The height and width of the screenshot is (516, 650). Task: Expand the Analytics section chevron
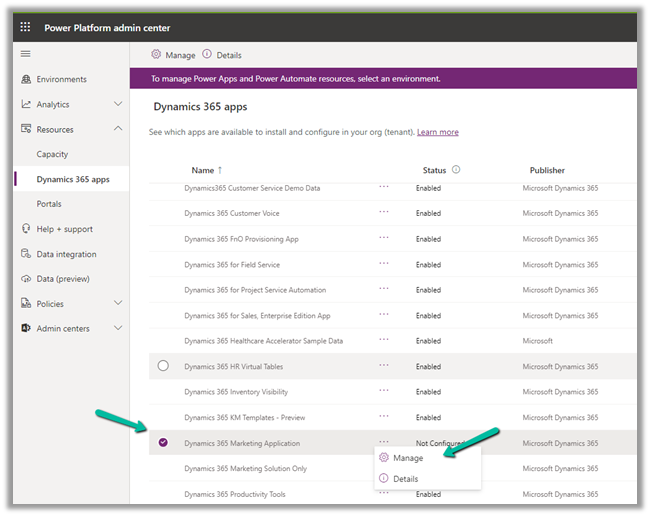pyautogui.click(x=118, y=104)
